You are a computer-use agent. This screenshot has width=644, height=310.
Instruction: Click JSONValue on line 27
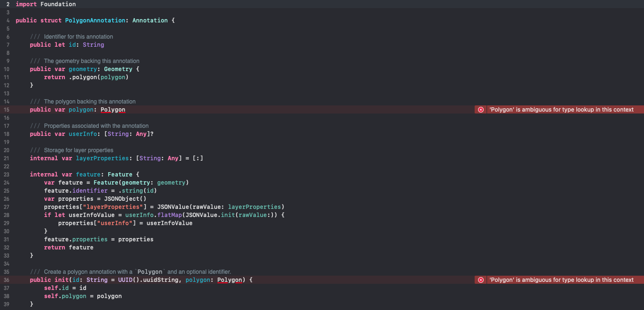tap(173, 207)
